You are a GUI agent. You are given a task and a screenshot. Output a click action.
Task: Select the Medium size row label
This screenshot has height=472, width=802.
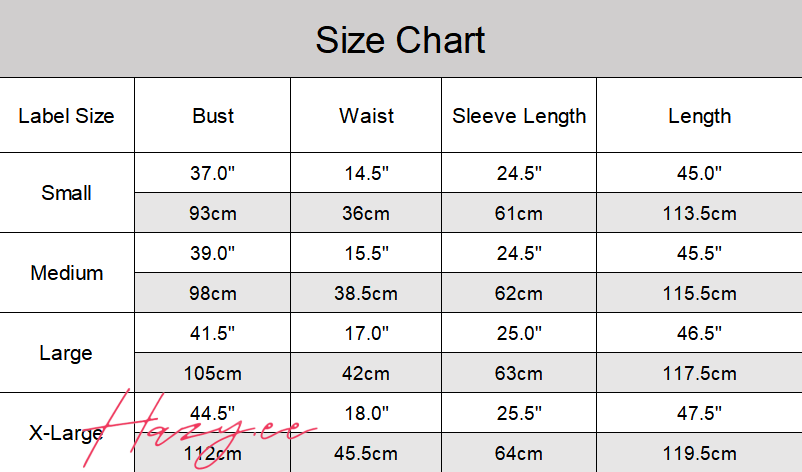click(66, 273)
